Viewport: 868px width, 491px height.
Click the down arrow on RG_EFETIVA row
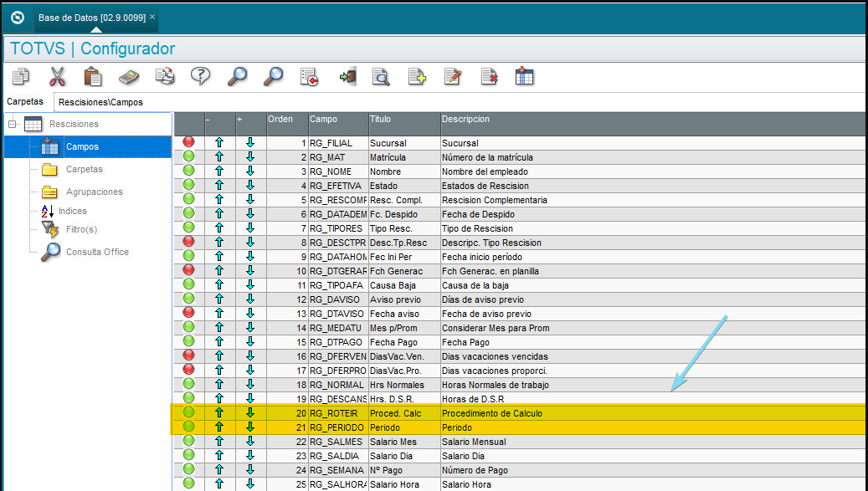tap(250, 185)
